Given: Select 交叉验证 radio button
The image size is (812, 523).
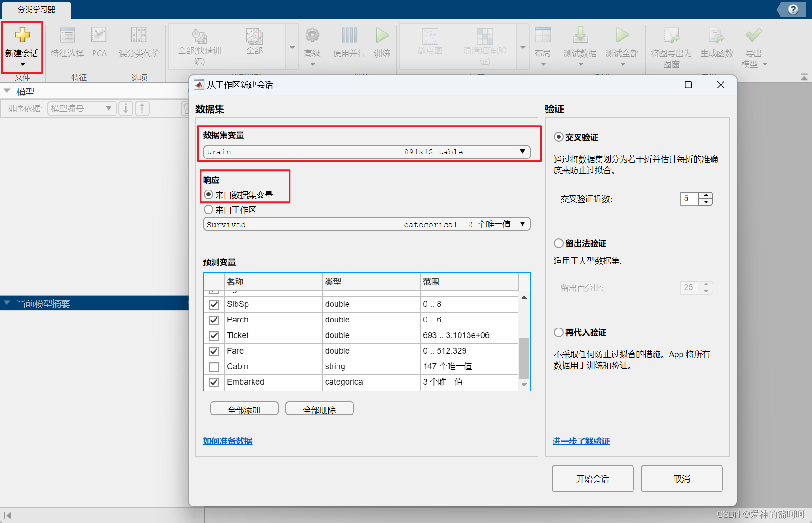Looking at the screenshot, I should (x=559, y=137).
